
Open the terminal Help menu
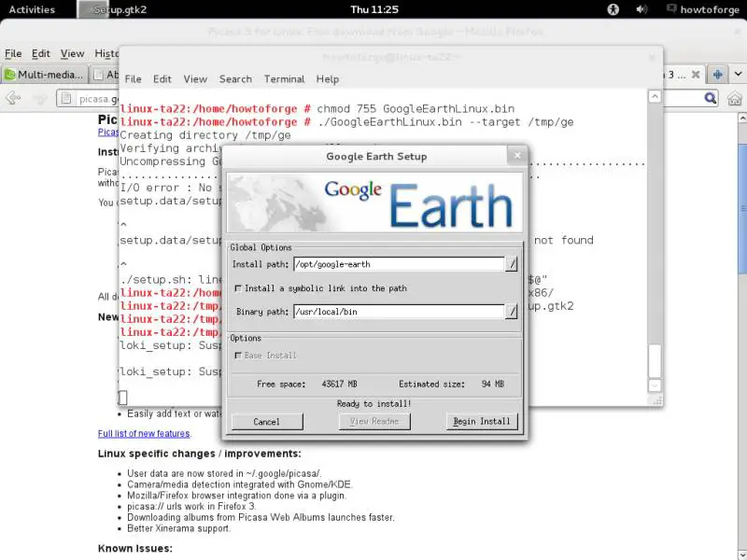coord(328,79)
